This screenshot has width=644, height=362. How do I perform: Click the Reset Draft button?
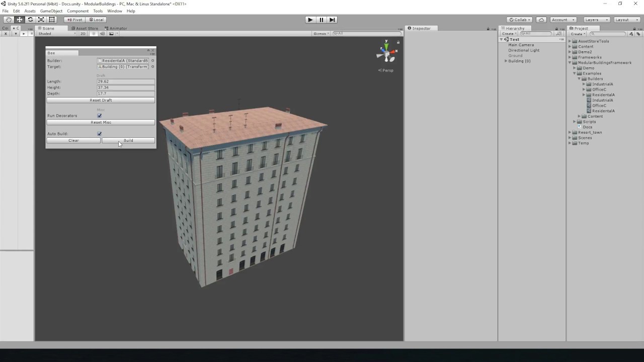click(101, 100)
